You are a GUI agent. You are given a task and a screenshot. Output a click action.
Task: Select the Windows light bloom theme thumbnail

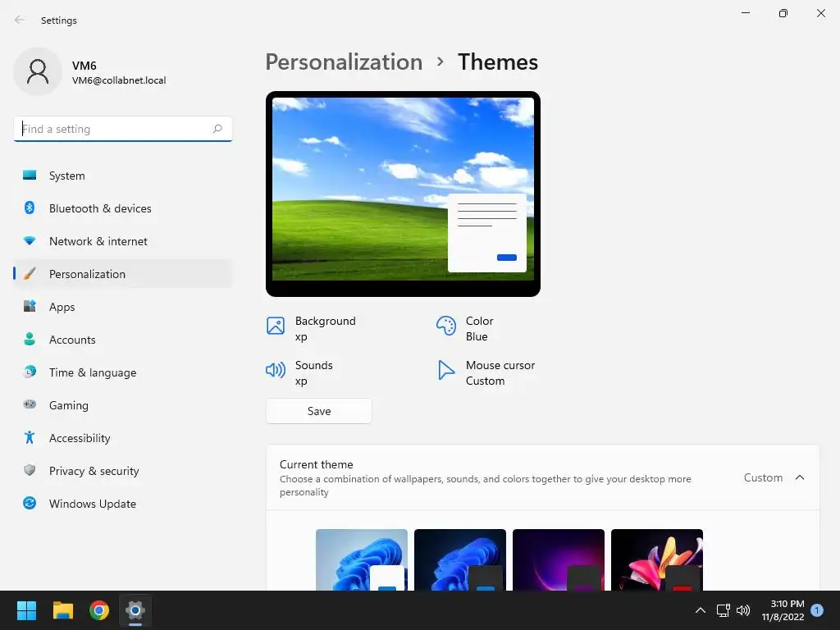pyautogui.click(x=362, y=559)
